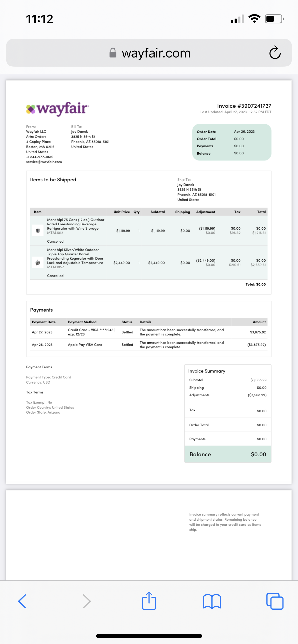Tap the Order Total label in green box
Viewport: 298px width, 644px height.
[x=207, y=139]
